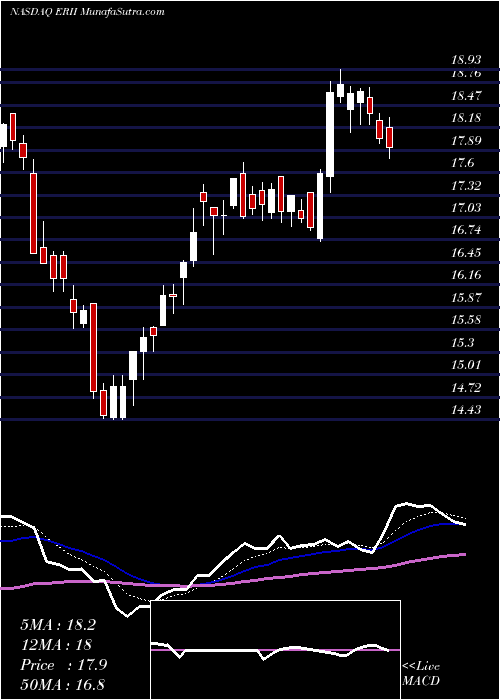
Task: Click the 50MA : 16.8 readout
Action: pyautogui.click(x=62, y=684)
